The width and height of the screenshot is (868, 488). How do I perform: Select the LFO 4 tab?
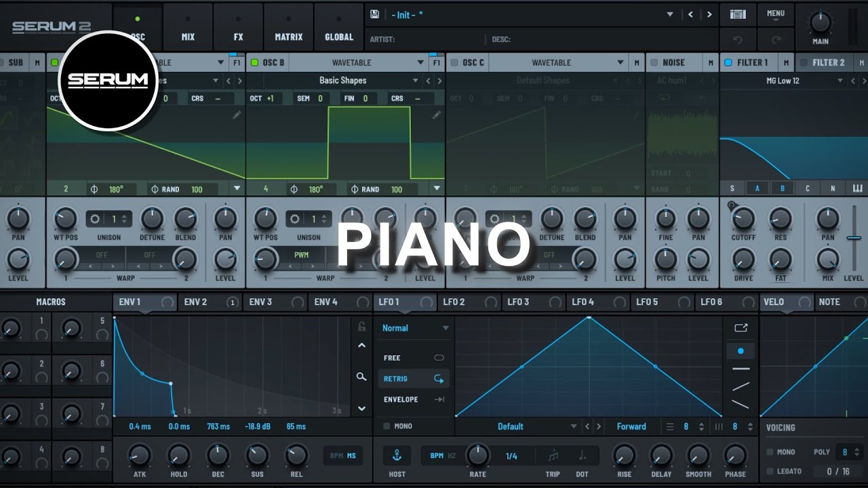pos(598,302)
